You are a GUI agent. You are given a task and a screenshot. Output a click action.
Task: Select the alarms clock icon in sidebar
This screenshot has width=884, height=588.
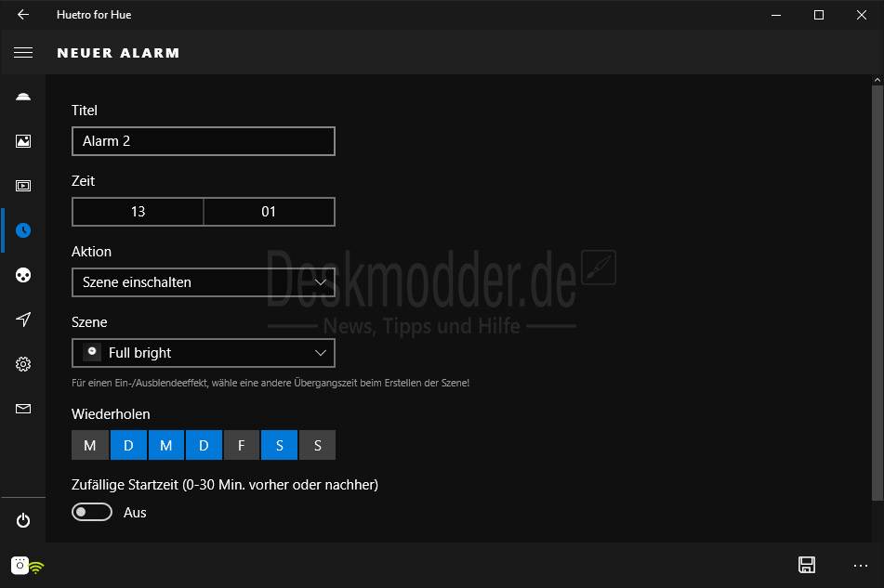(23, 230)
